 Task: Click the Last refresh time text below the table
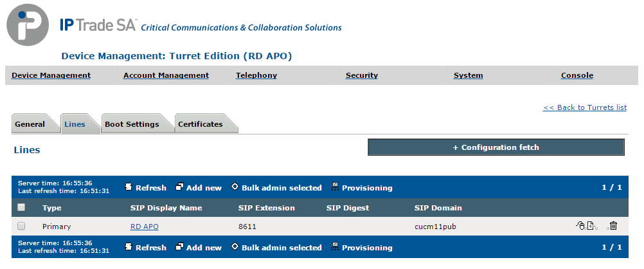pyautogui.click(x=64, y=250)
